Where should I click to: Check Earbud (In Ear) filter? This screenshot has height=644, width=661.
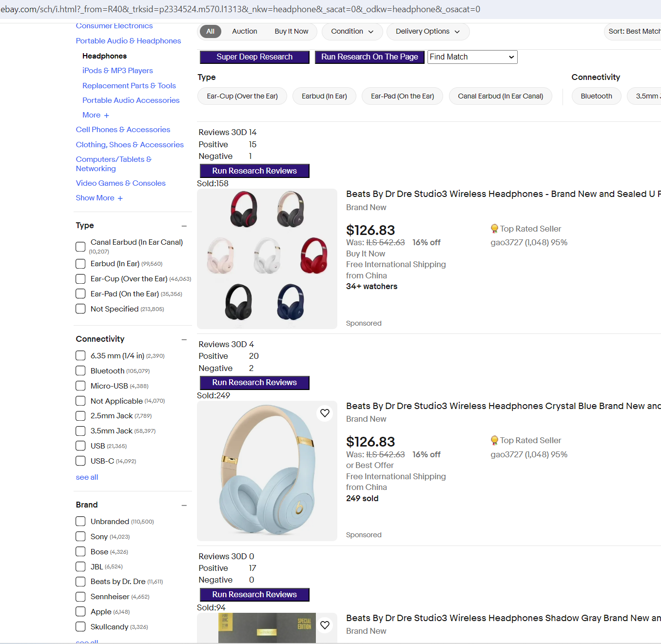click(80, 264)
